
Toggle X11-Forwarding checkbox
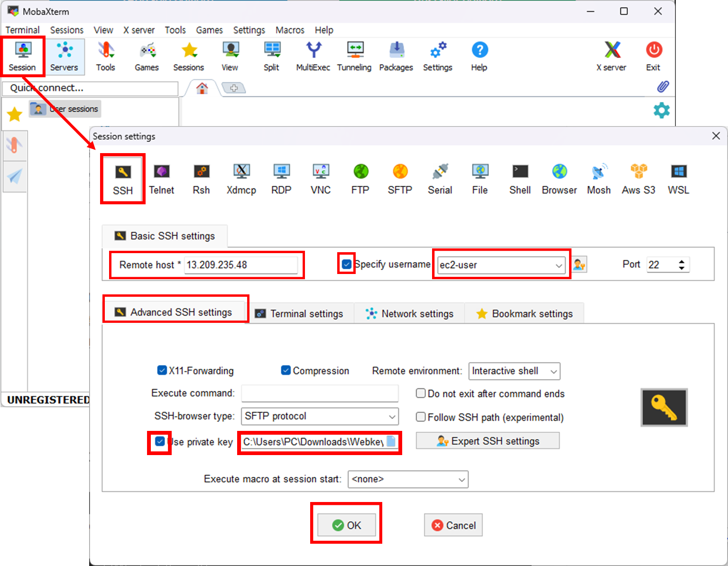pos(162,370)
